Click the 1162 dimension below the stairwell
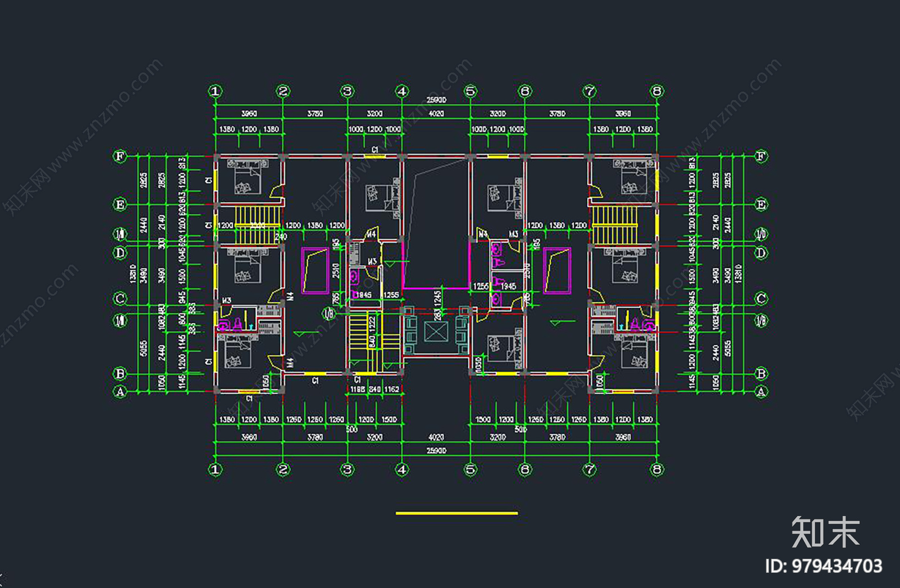The image size is (900, 588). (392, 390)
